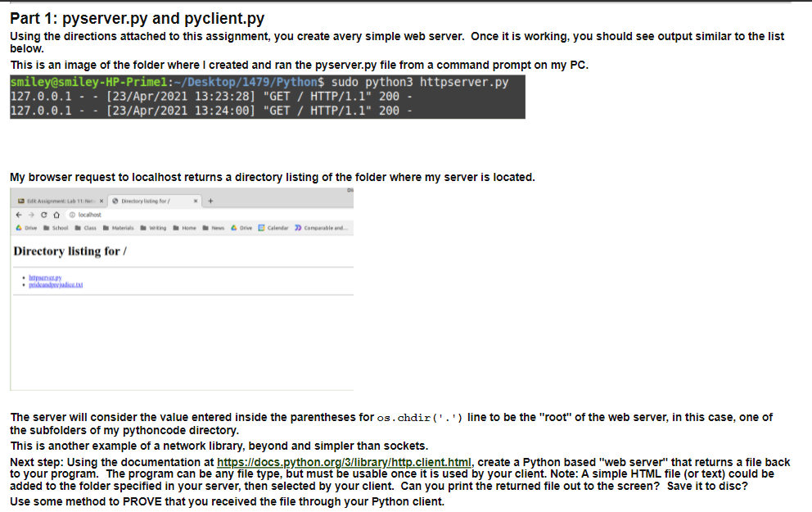
Task: Click the back navigation arrow
Action: [x=19, y=215]
